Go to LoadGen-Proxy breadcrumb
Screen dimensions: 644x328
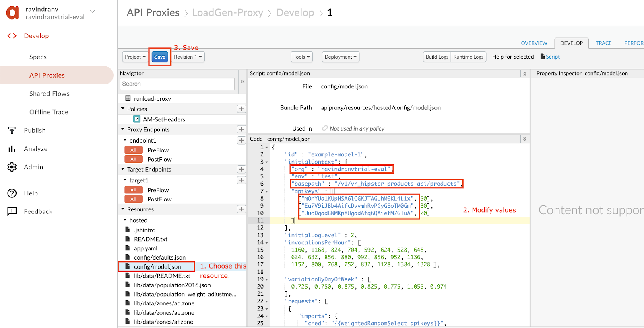coord(228,13)
